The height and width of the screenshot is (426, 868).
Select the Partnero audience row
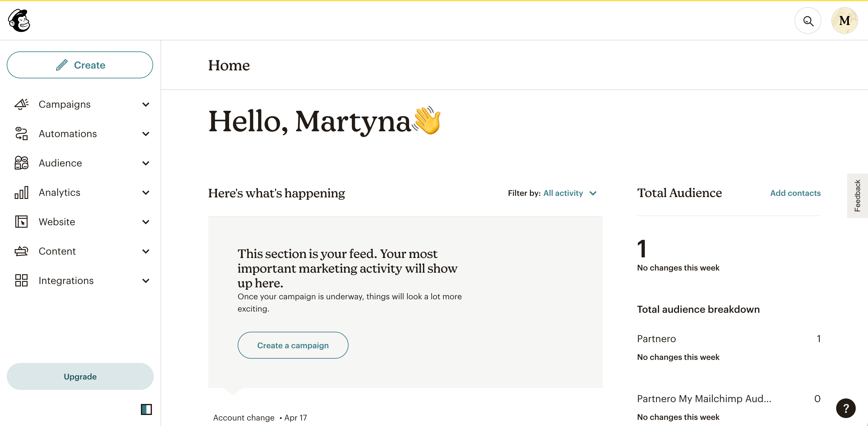pyautogui.click(x=729, y=339)
